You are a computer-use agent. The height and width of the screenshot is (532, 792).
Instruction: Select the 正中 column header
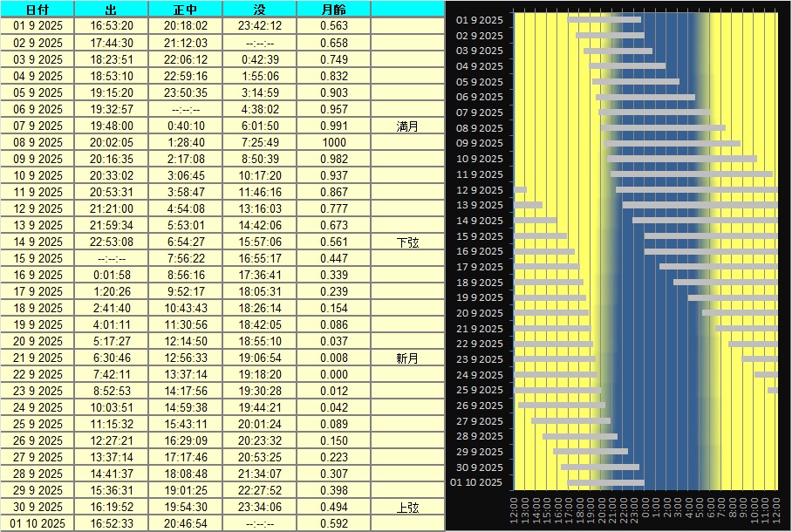[185, 9]
